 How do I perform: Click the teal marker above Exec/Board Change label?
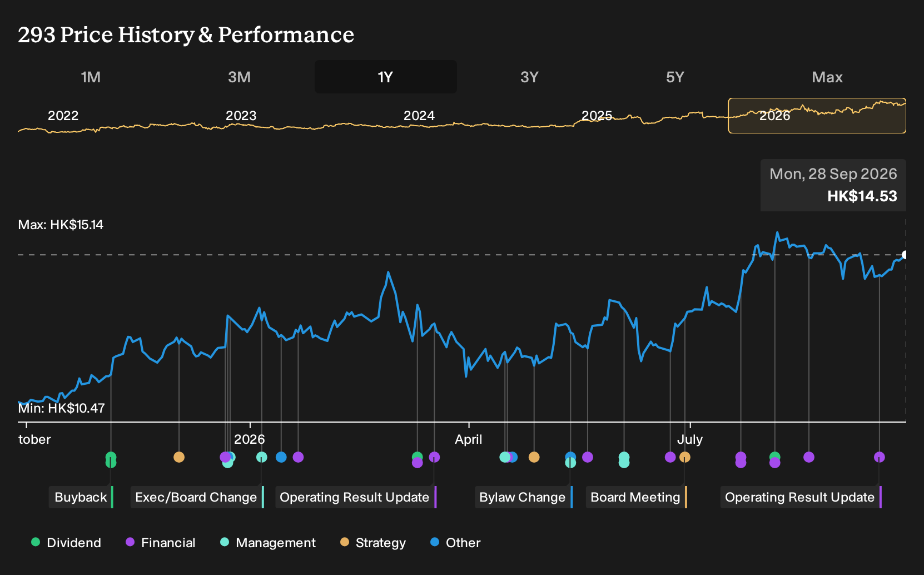click(x=261, y=457)
